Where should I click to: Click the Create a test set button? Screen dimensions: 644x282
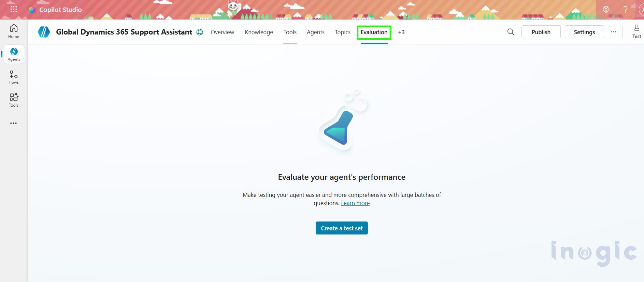pos(342,228)
